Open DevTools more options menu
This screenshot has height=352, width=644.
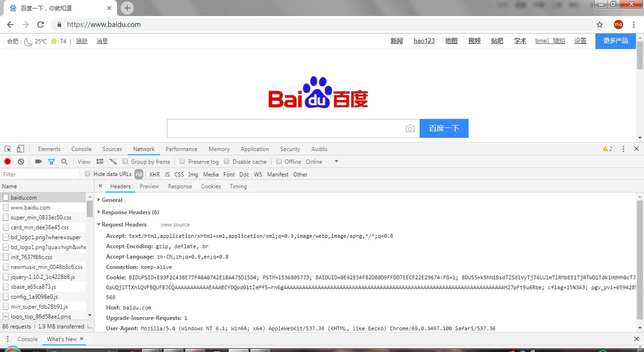[x=623, y=149]
